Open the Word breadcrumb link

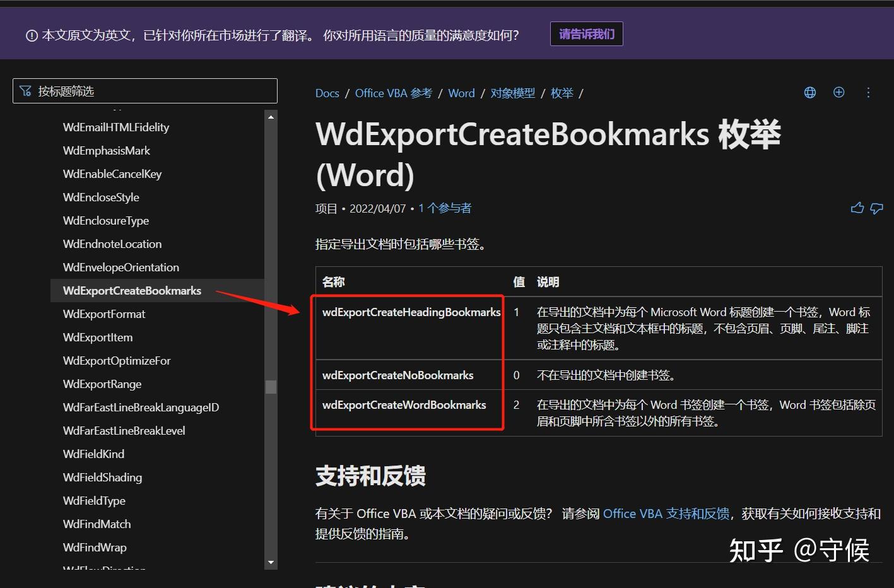[461, 93]
